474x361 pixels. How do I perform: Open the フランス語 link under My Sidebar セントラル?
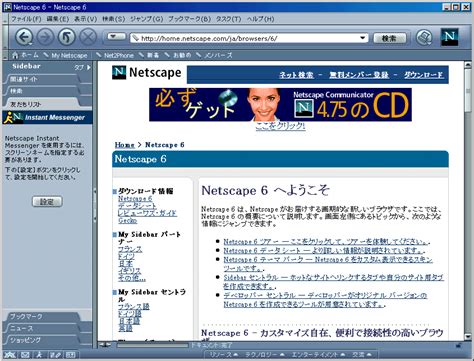[x=134, y=307]
